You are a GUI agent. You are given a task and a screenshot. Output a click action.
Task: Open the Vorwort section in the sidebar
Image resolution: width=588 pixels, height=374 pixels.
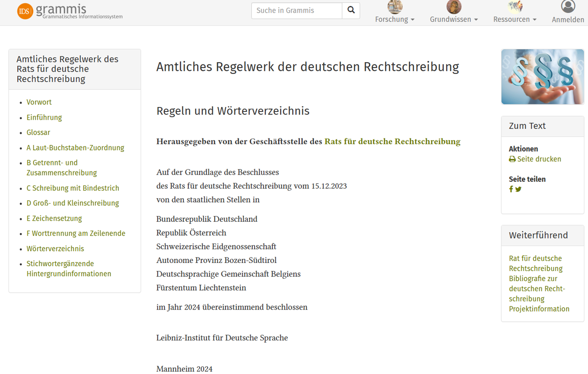[x=39, y=102]
